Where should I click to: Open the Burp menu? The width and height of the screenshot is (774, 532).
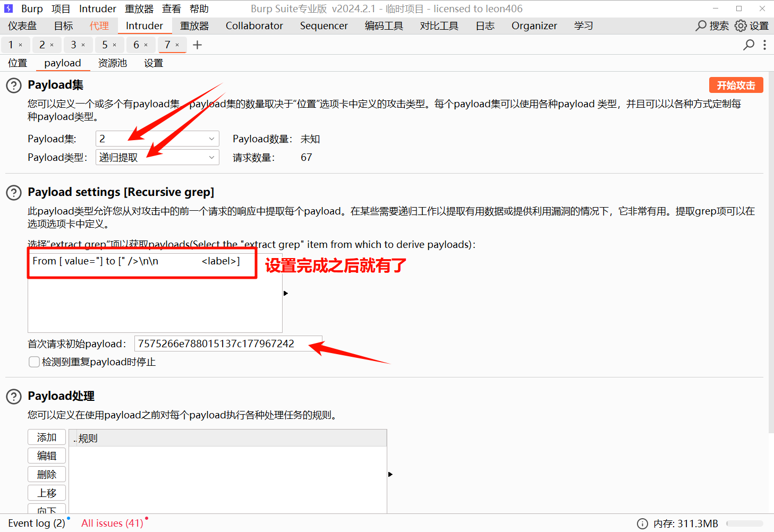(32, 8)
